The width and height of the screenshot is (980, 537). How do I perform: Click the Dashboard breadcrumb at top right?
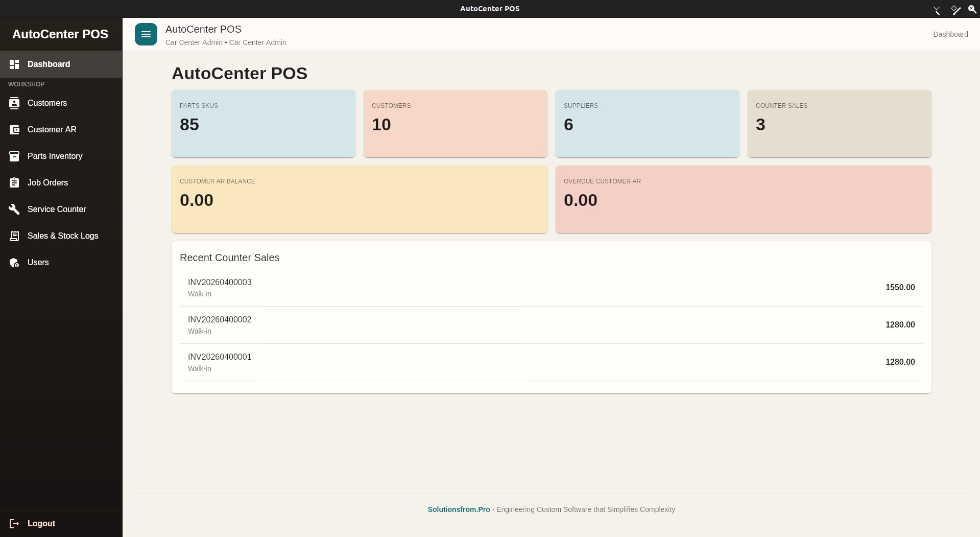tap(950, 34)
